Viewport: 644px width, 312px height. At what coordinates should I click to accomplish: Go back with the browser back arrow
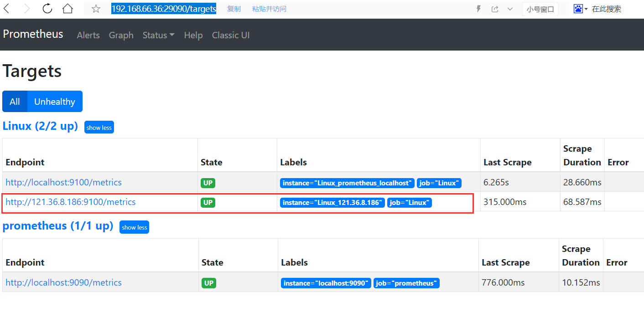pyautogui.click(x=7, y=9)
